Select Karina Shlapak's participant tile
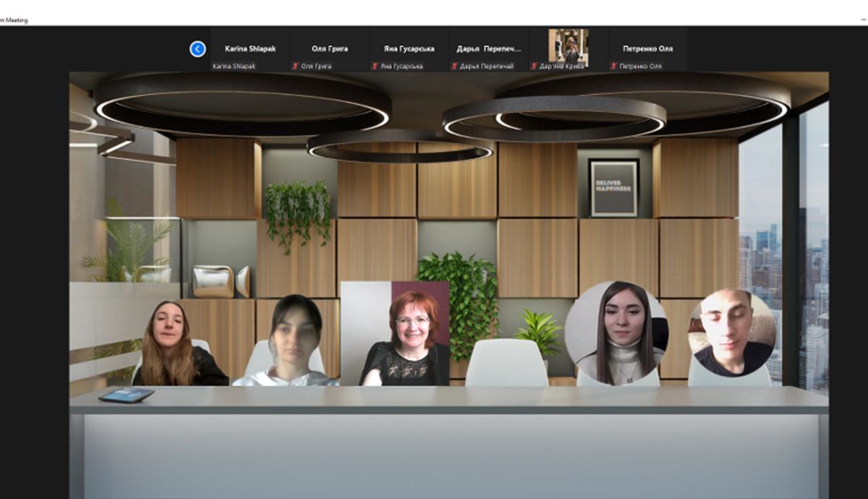Screen dimensions: 868x499 point(250,49)
